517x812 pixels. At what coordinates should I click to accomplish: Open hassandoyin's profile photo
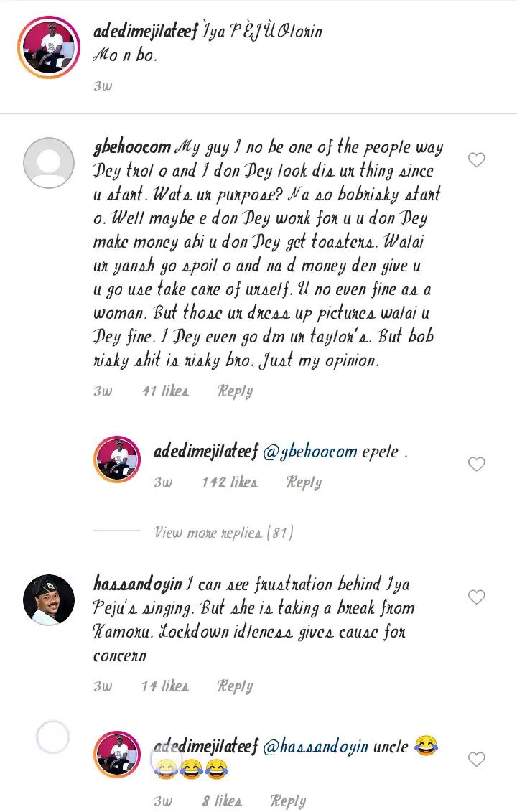(49, 599)
